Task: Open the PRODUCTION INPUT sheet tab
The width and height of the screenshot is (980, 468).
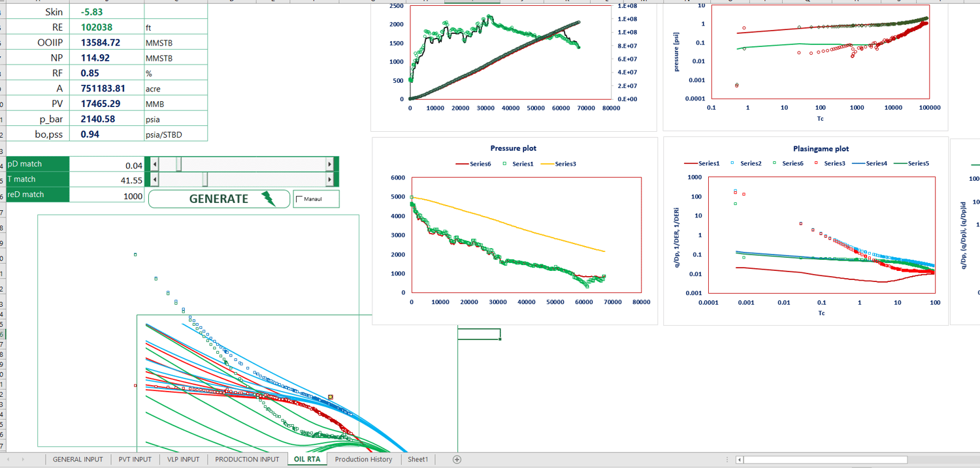Action: (247, 460)
